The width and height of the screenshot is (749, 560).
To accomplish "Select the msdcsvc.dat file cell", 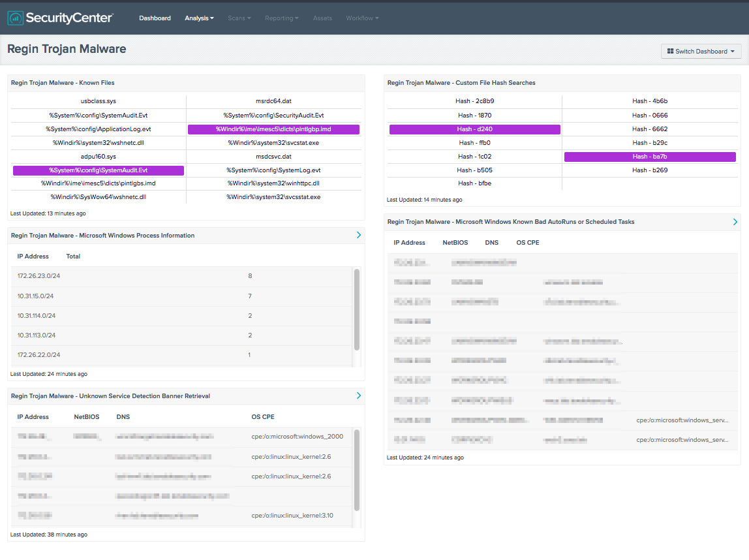I will (274, 157).
